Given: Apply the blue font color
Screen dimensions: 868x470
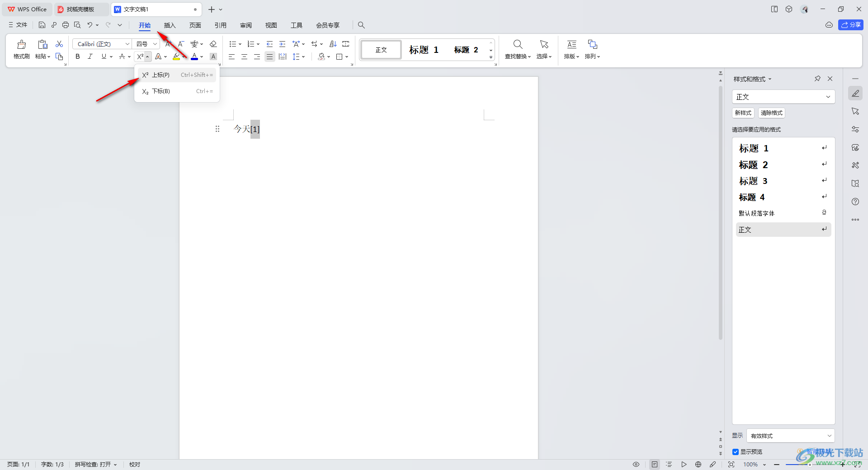Looking at the screenshot, I should coord(194,56).
